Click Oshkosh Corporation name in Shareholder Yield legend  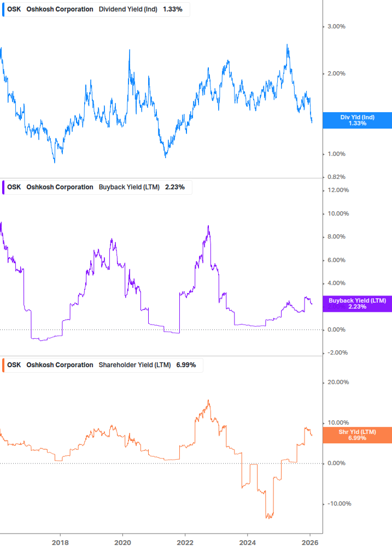click(x=60, y=365)
